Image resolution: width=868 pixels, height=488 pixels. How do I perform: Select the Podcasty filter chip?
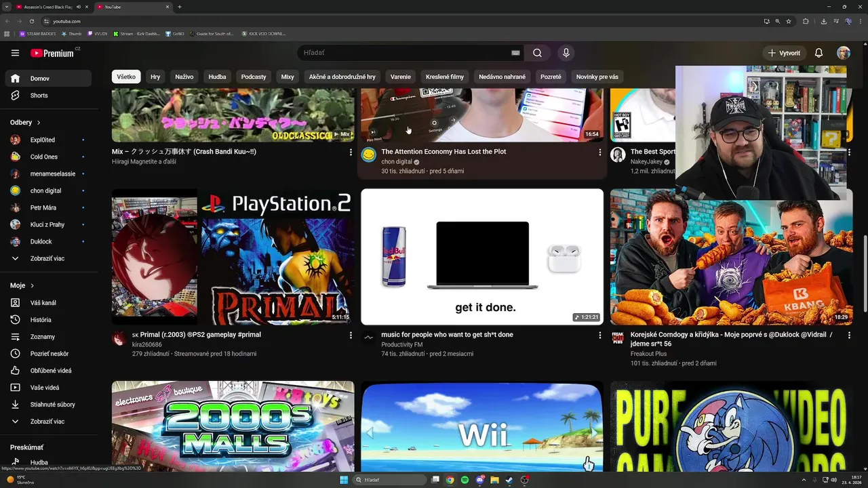(254, 77)
